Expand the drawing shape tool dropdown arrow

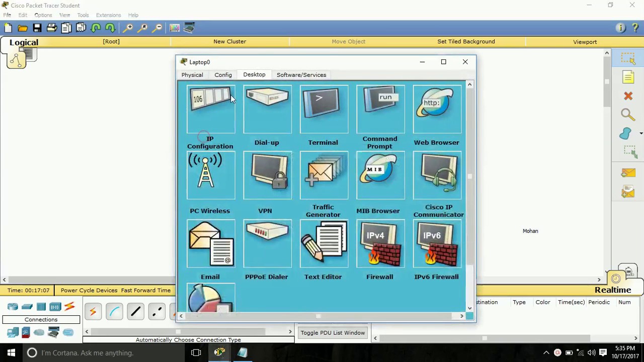[x=641, y=133]
